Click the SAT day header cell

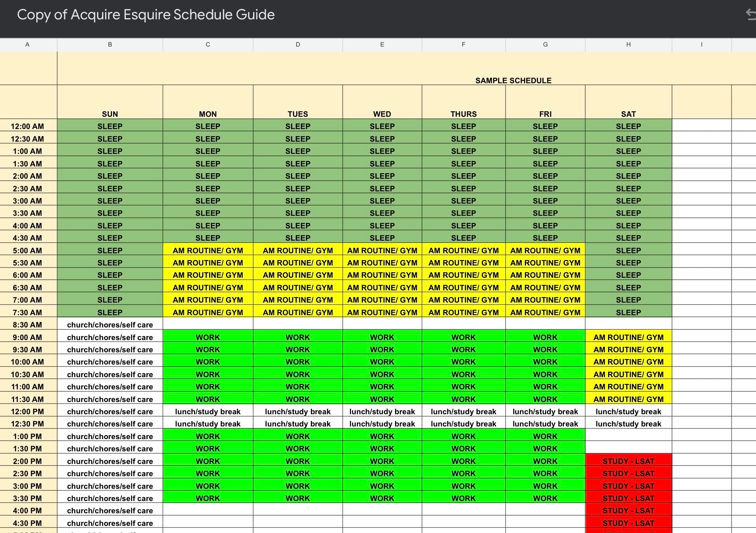pos(628,102)
